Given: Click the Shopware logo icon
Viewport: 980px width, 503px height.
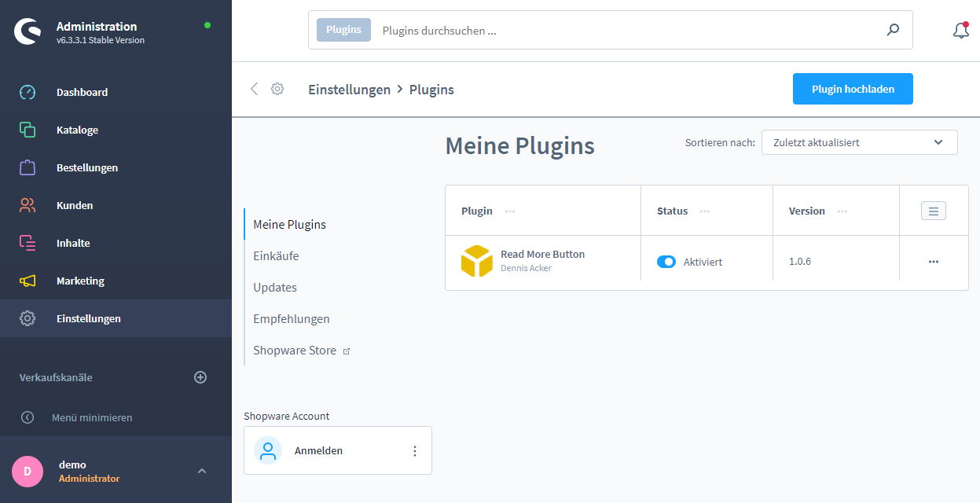Looking at the screenshot, I should click(x=28, y=32).
